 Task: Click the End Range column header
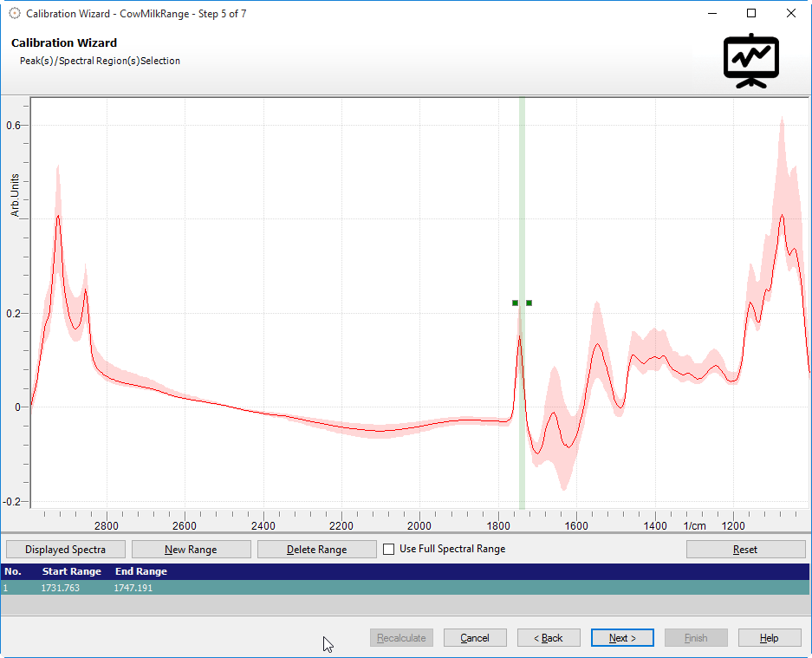140,572
